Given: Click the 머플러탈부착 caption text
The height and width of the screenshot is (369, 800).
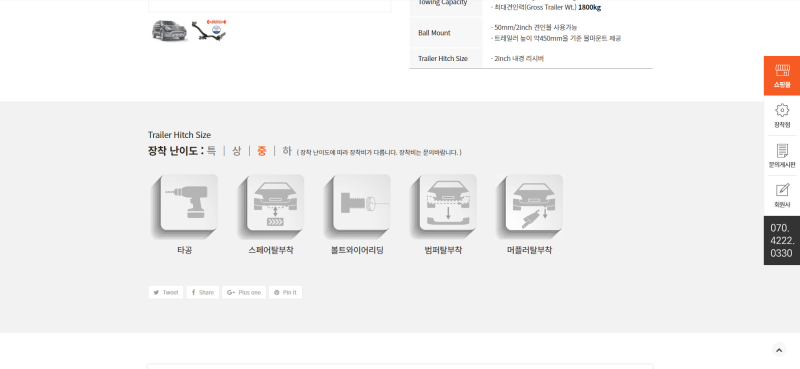Looking at the screenshot, I should (530, 250).
